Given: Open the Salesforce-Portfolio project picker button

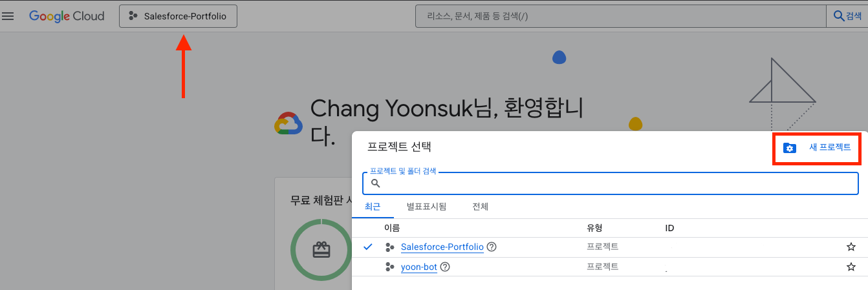Looking at the screenshot, I should point(178,16).
